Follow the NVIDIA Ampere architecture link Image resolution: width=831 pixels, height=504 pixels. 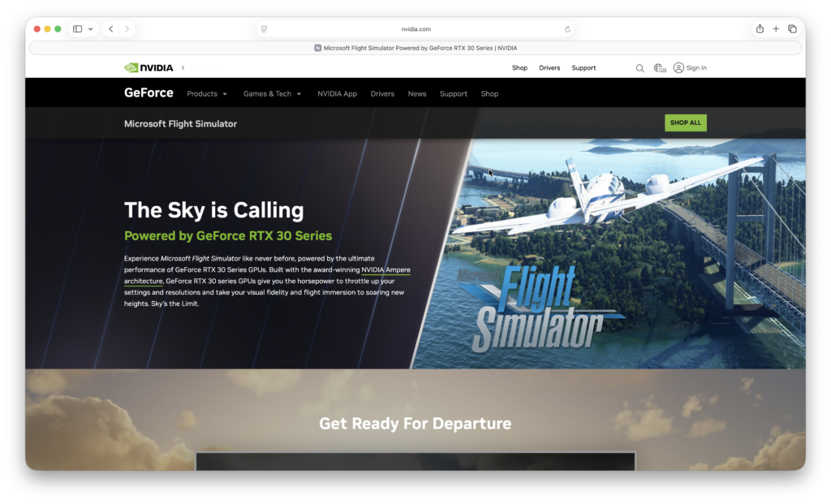[x=385, y=269]
